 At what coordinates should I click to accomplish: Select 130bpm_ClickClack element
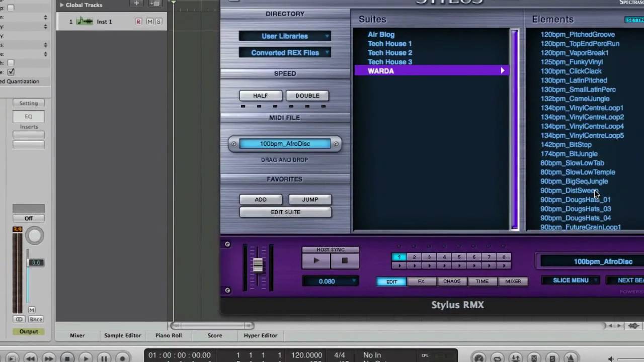tap(571, 71)
